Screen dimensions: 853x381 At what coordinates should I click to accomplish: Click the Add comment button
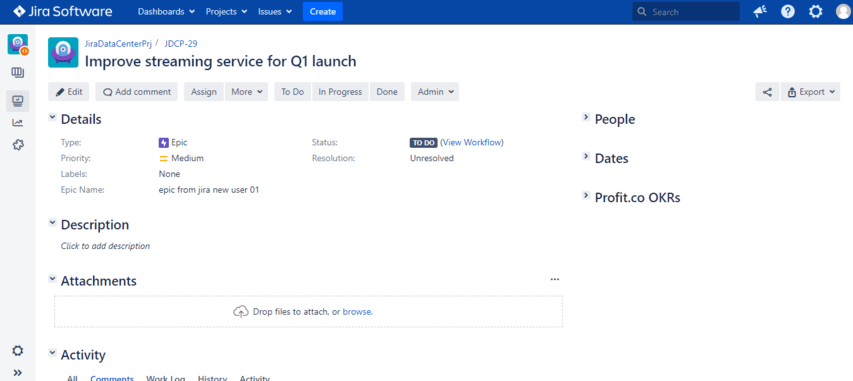click(137, 92)
